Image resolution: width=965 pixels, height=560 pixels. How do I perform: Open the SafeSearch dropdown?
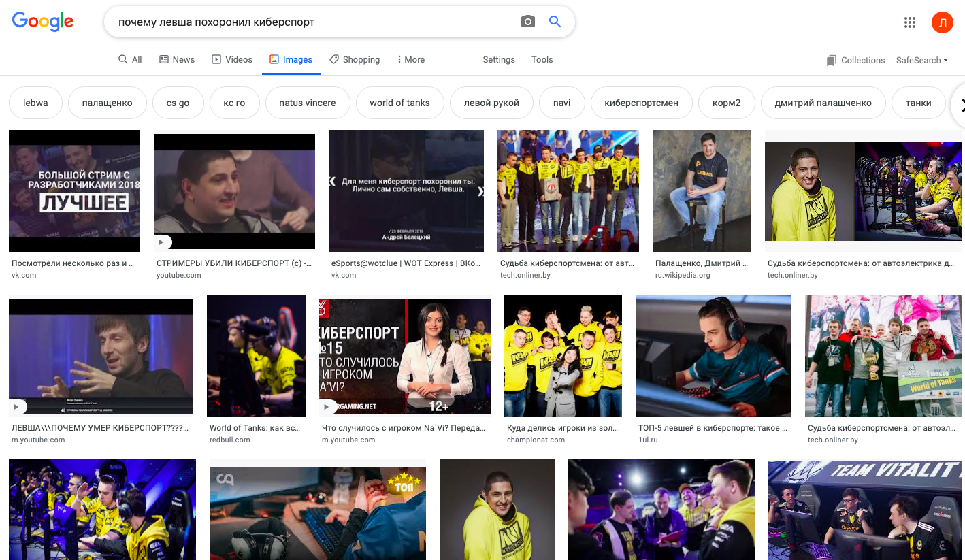pos(922,60)
